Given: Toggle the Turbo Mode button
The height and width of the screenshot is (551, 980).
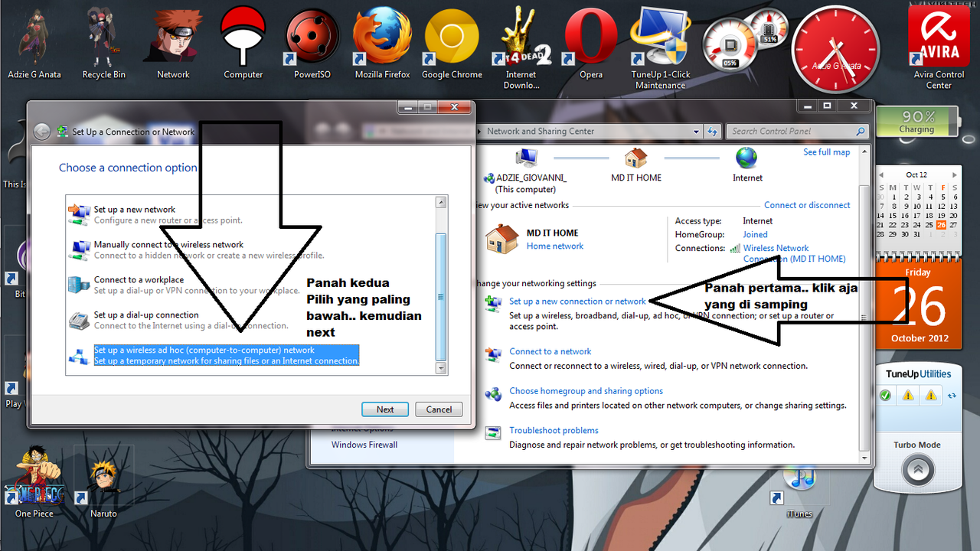Looking at the screenshot, I should click(918, 470).
